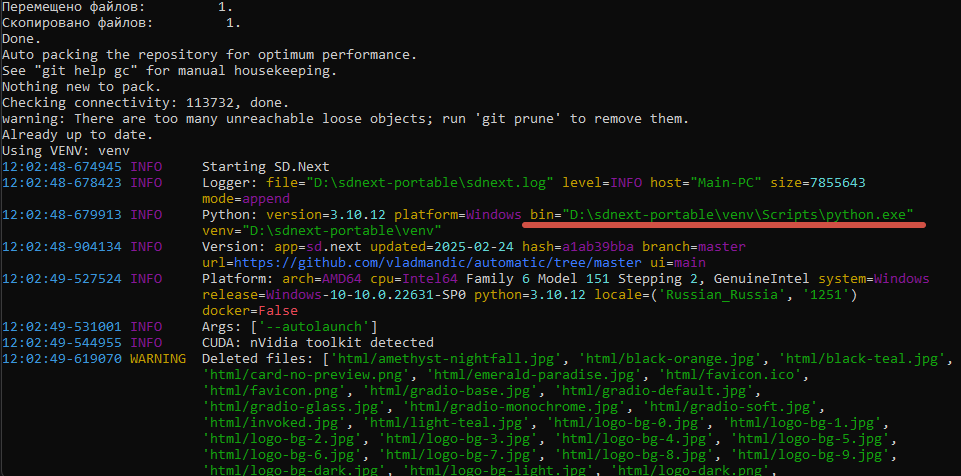Viewport: 961px width, 476px height.
Task: Select timestamp 12:02:49-619070
Action: 61,358
